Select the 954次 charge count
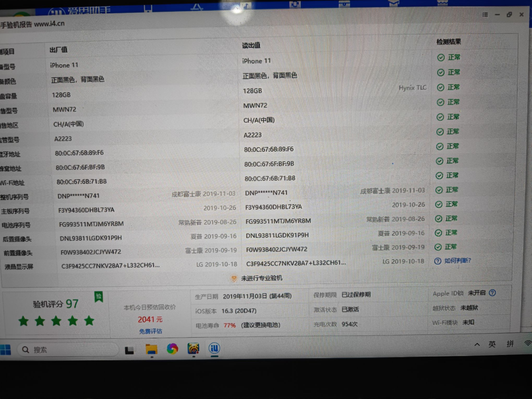 tap(349, 324)
